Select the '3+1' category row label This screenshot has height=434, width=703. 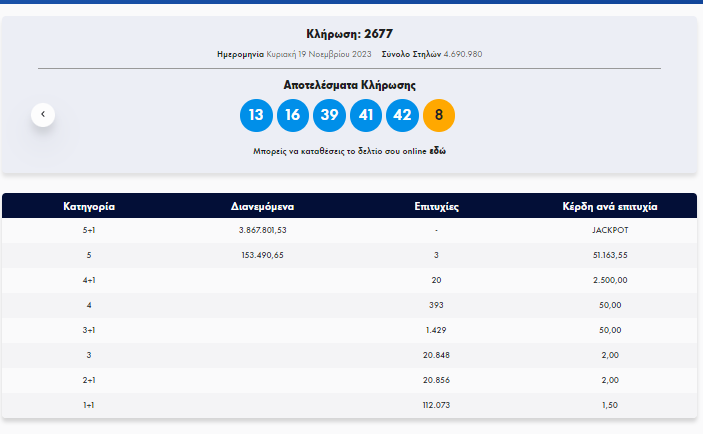[x=89, y=330]
